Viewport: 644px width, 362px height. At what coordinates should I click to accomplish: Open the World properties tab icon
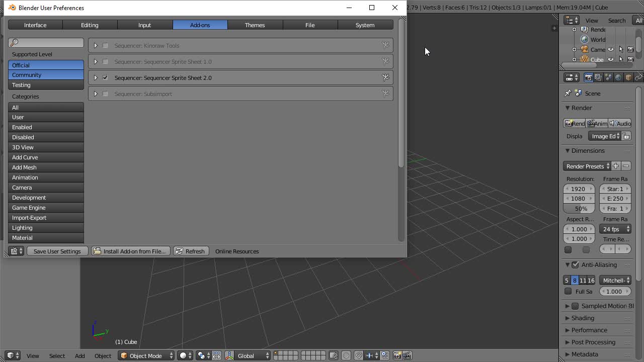(x=618, y=77)
